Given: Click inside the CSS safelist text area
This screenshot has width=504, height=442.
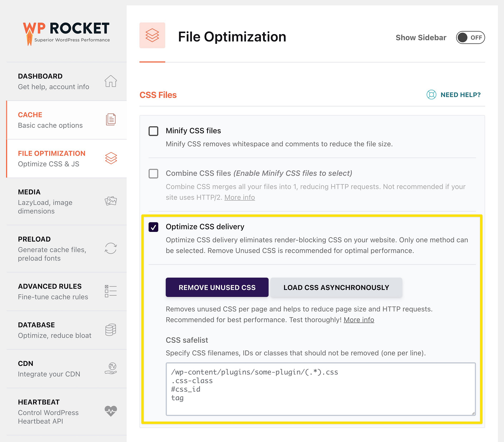Looking at the screenshot, I should (321, 389).
